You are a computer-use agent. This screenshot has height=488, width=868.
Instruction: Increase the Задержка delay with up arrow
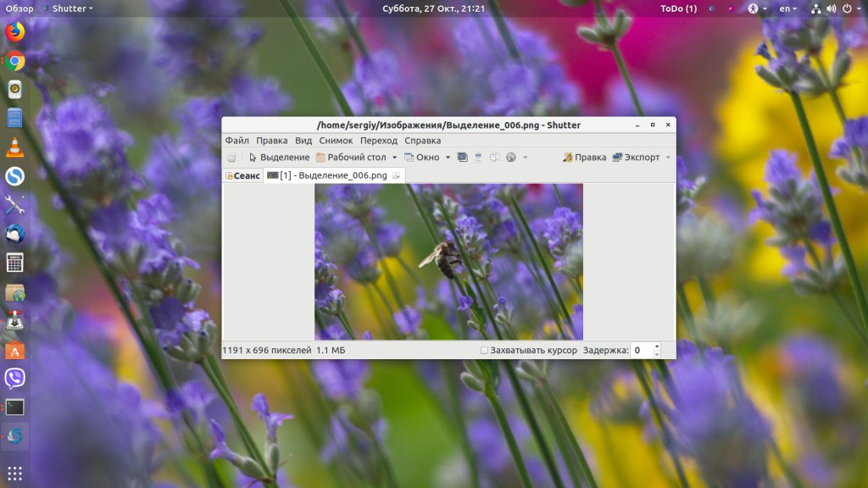(657, 347)
